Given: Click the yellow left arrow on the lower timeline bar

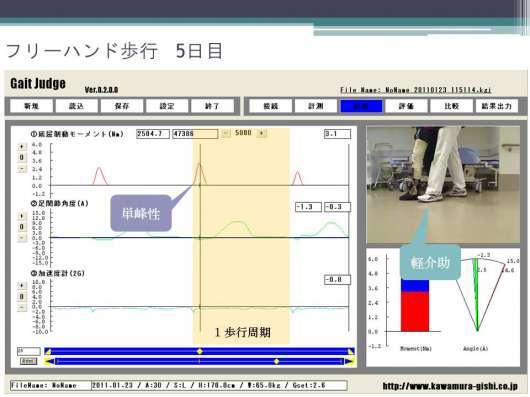Looking at the screenshot, I should click(50, 362).
